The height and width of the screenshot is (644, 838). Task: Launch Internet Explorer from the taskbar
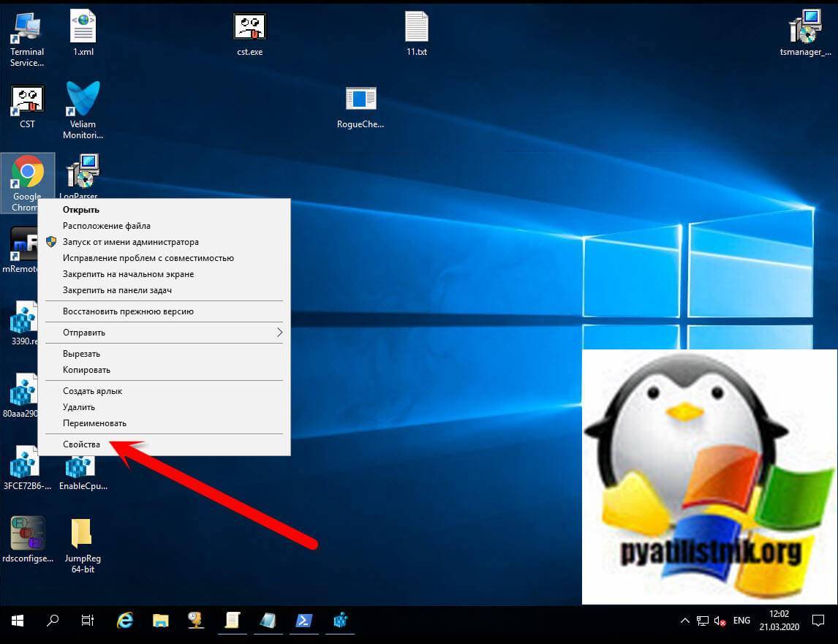(x=125, y=621)
